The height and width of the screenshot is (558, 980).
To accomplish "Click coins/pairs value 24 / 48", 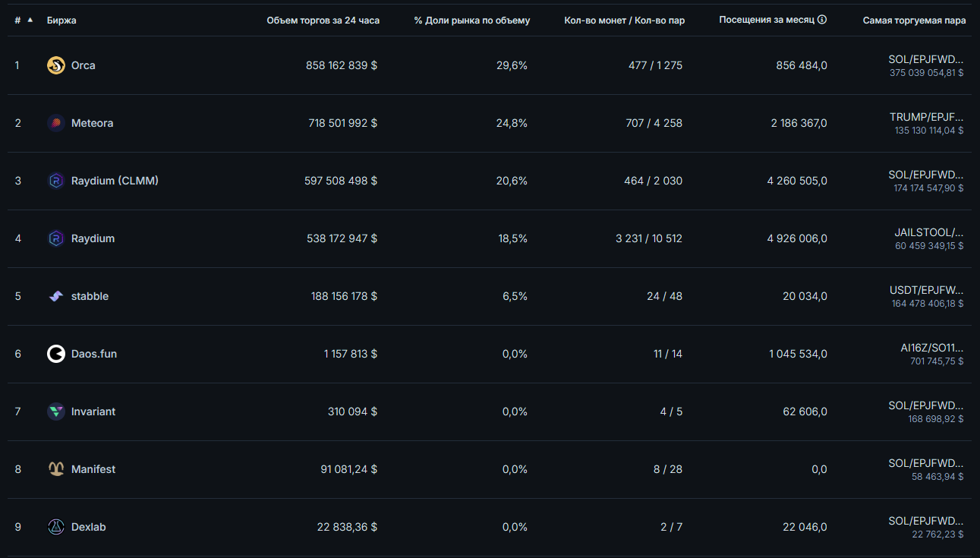I will coord(664,296).
